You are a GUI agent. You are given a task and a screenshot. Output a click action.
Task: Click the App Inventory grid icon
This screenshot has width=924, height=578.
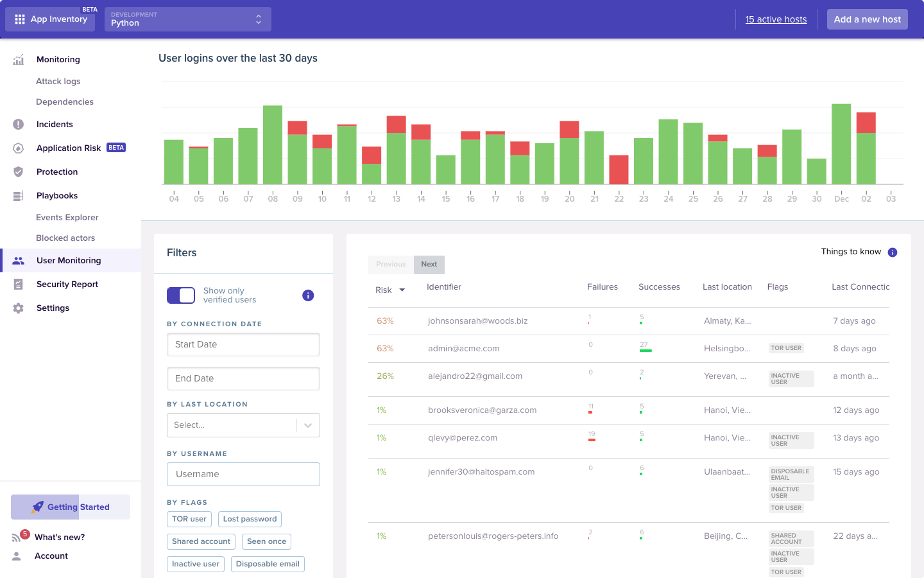[20, 19]
